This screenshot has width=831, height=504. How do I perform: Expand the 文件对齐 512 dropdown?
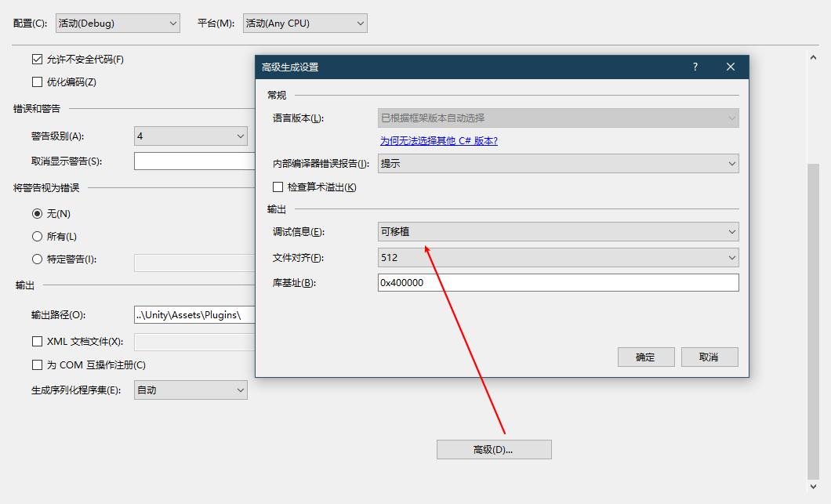[558, 257]
